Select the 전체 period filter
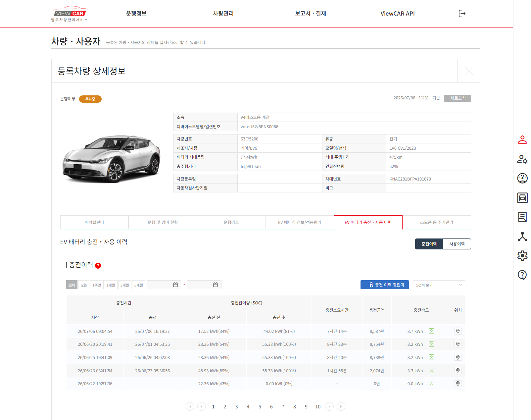The height and width of the screenshot is (420, 531). [72, 285]
